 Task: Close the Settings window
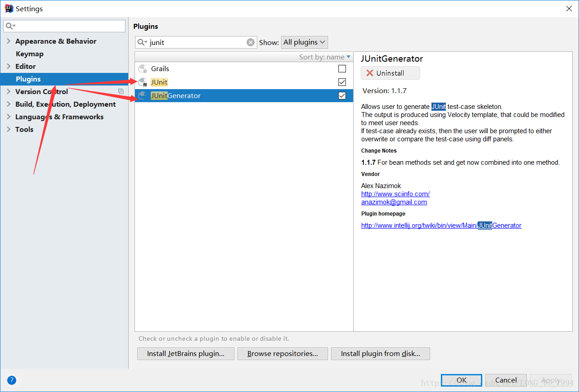click(569, 9)
